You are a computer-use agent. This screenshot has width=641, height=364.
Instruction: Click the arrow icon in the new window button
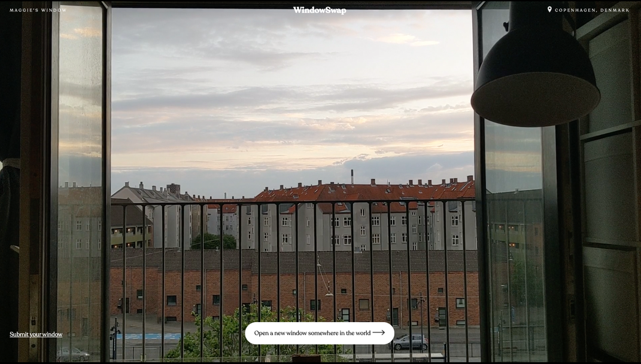click(x=378, y=332)
